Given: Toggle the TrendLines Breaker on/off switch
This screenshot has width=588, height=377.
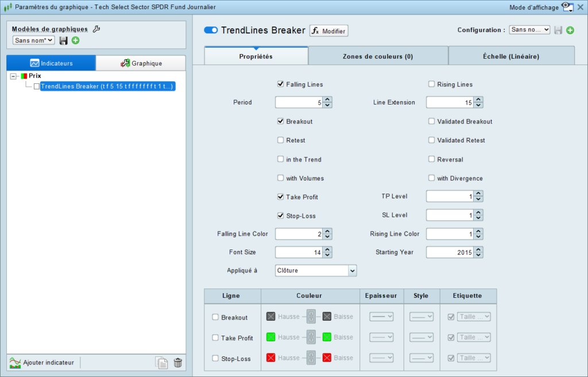Looking at the screenshot, I should tap(211, 30).
